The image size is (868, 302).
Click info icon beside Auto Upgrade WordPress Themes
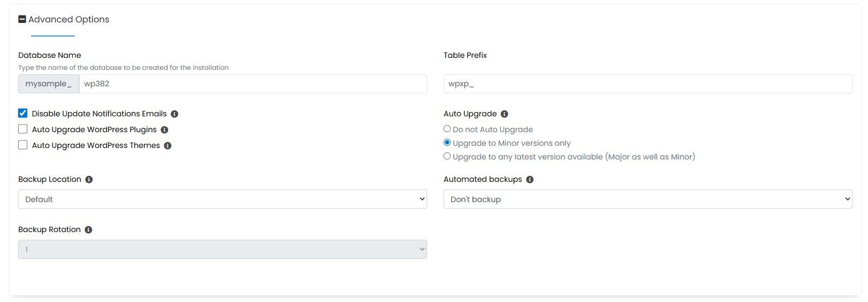168,146
